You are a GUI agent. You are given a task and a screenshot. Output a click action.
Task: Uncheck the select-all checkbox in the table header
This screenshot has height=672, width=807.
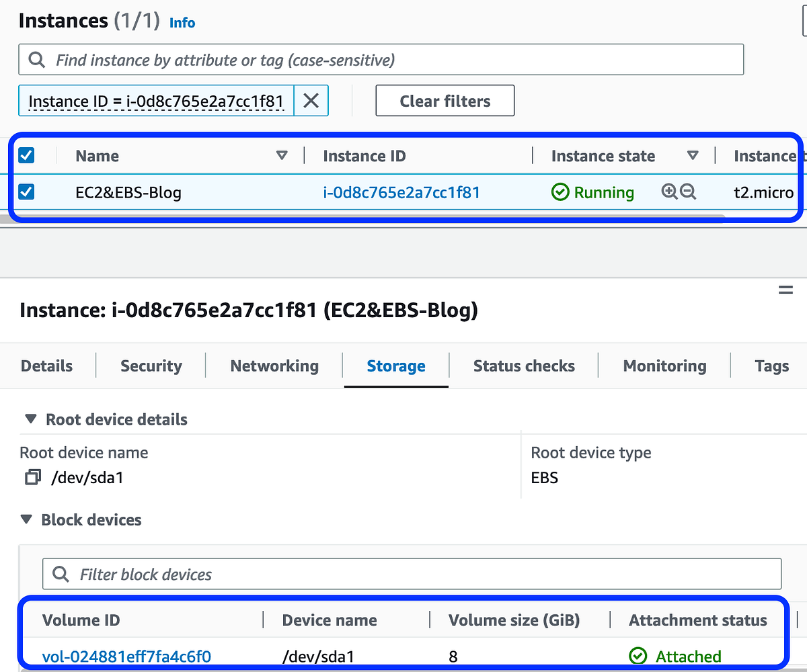click(x=26, y=155)
